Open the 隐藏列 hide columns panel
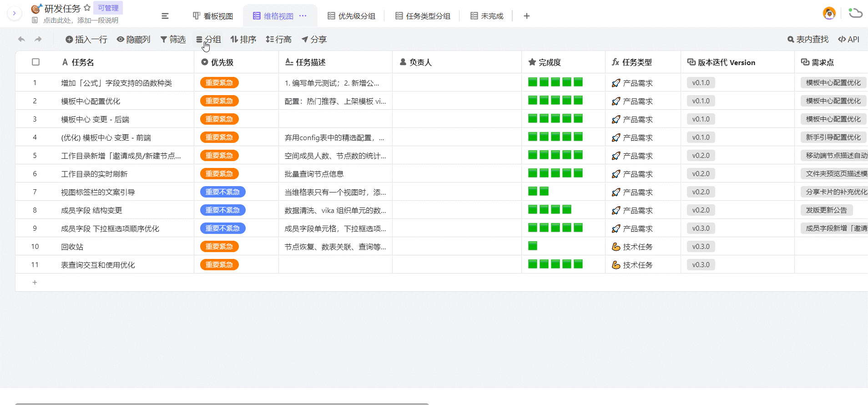 (133, 40)
